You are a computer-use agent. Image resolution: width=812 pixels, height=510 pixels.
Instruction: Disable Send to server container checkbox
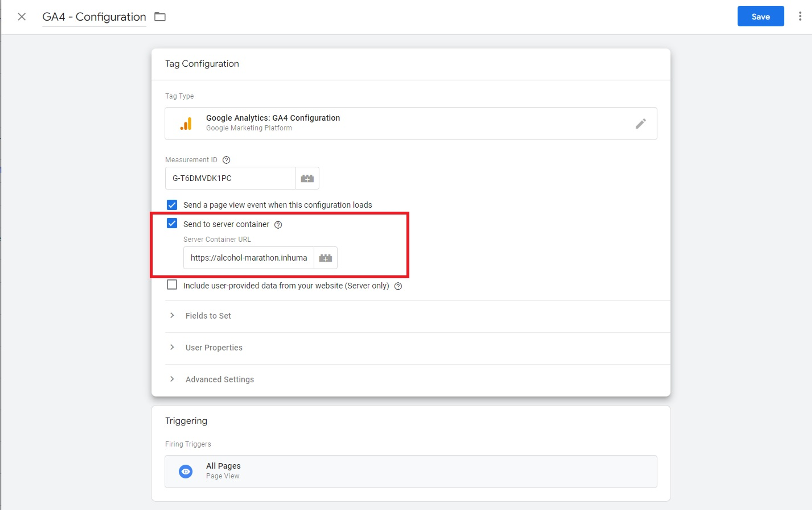(x=172, y=223)
